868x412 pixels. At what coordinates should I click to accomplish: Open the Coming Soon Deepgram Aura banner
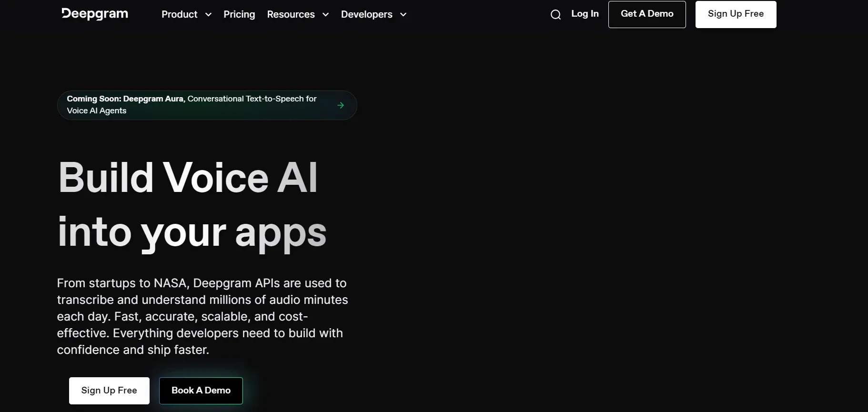[x=207, y=105]
